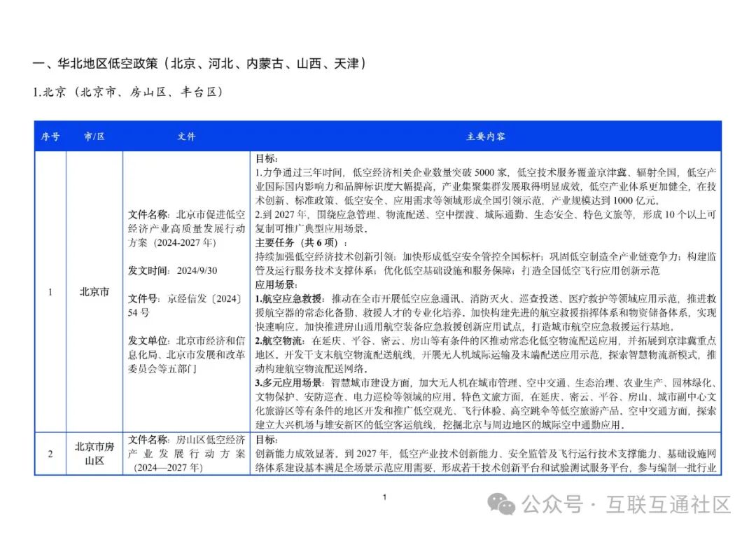Image resolution: width=756 pixels, height=535 pixels.
Task: Click 文件名称: 北京市促进低空经济产业高质量发展行动方案
Action: click(x=186, y=228)
